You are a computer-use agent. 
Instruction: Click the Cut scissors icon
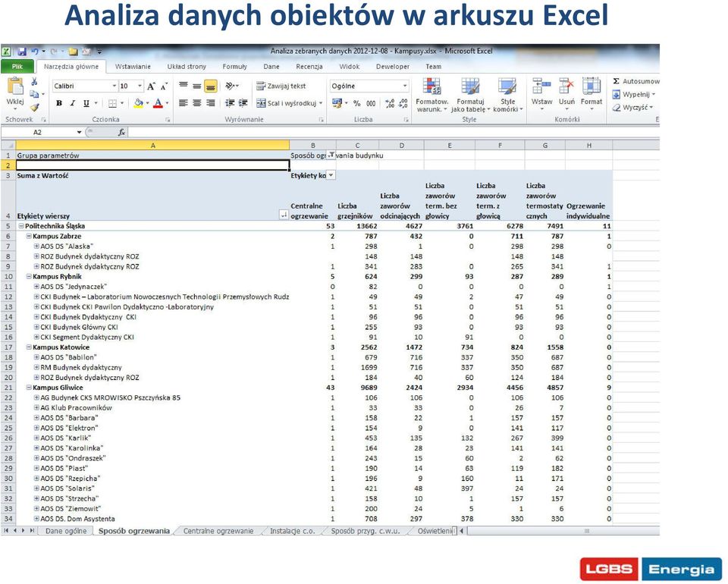pos(34,81)
